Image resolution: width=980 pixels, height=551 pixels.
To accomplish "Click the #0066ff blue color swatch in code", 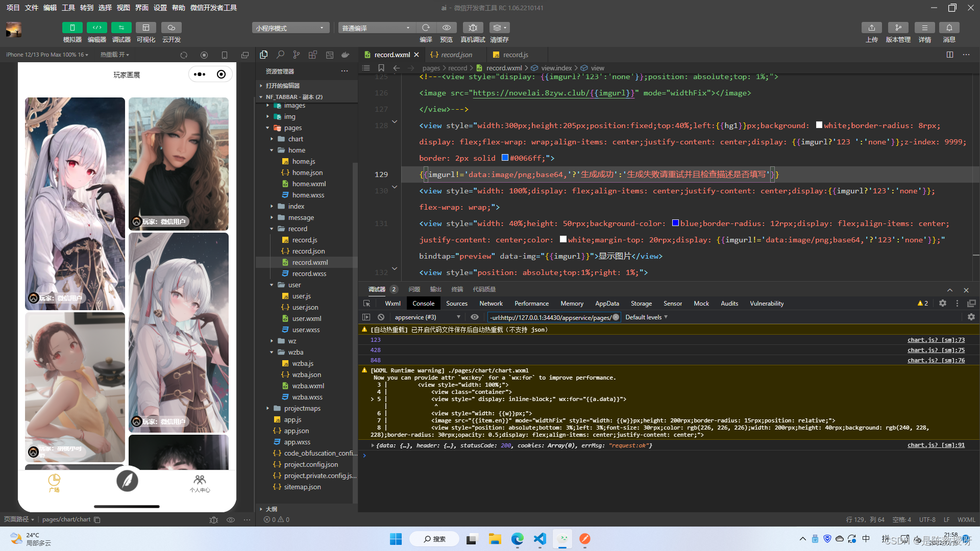I will tap(504, 158).
